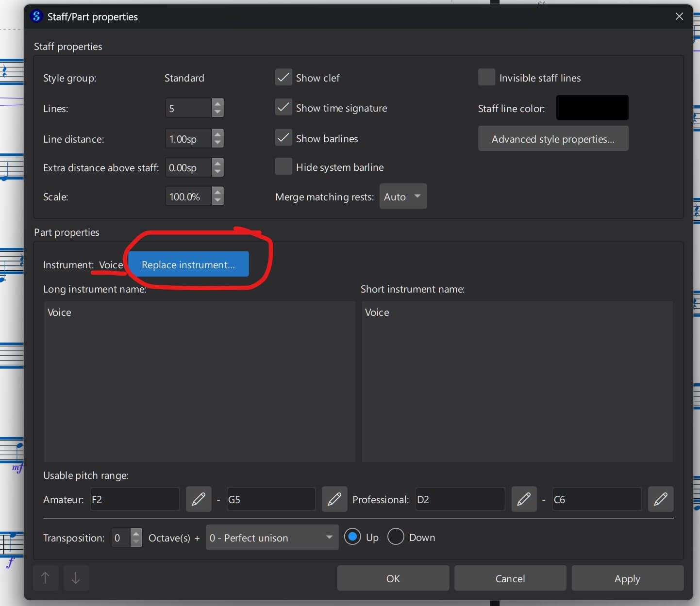Expand the Perfect unison interval dropdown
700x606 pixels.
(x=272, y=538)
